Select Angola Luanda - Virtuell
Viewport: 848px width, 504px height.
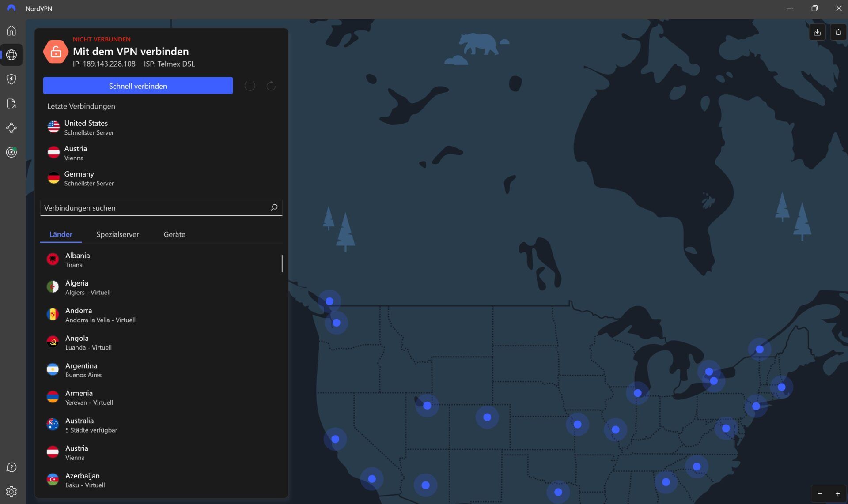[161, 342]
